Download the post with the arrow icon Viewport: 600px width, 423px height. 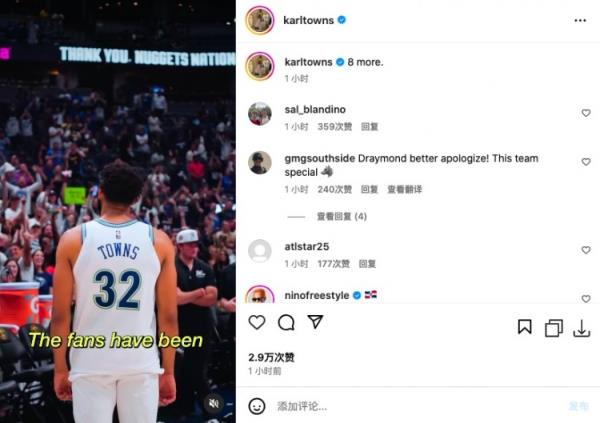click(x=582, y=328)
